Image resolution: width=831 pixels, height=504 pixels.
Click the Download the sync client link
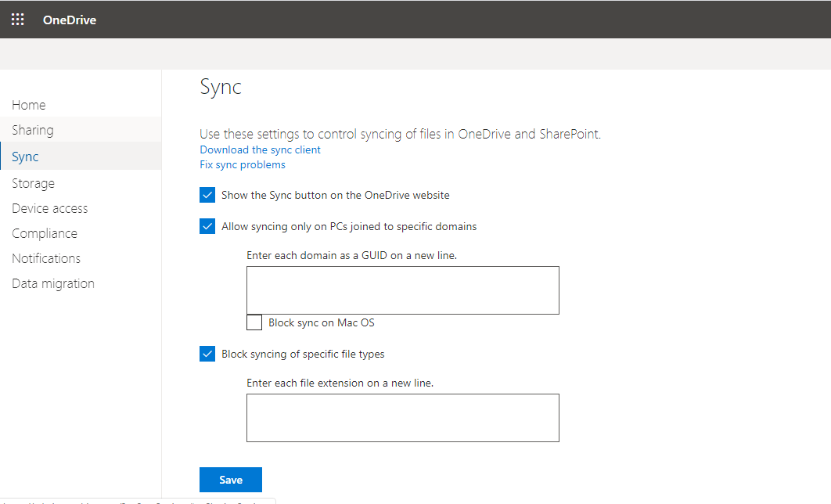pyautogui.click(x=261, y=150)
